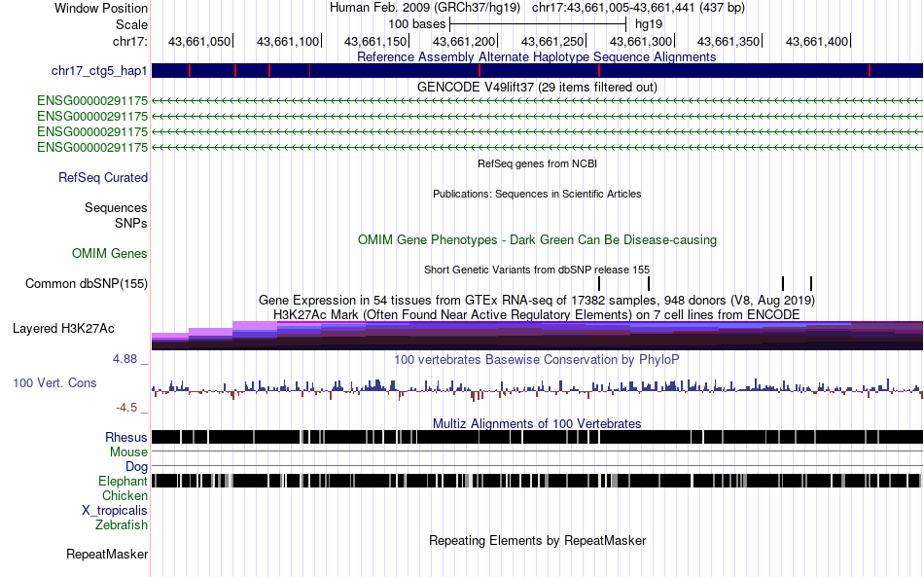Click the bottom ENSG00000291175 gene label

point(92,147)
